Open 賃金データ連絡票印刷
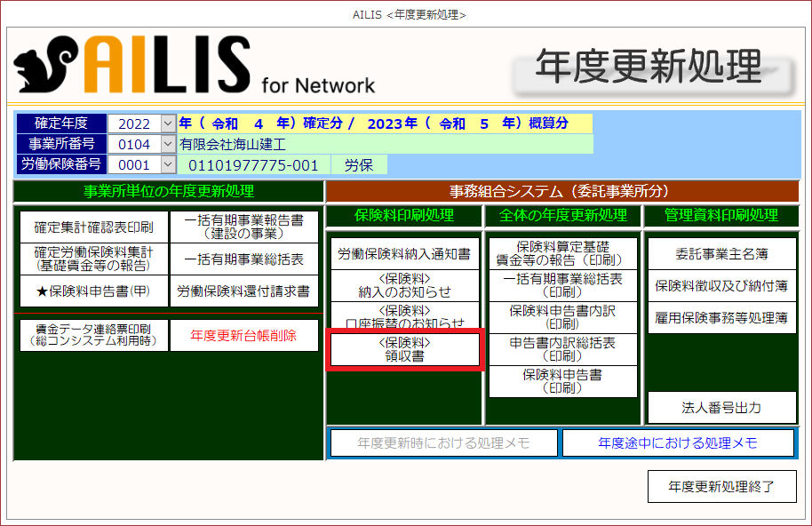Image resolution: width=812 pixels, height=526 pixels. click(x=93, y=336)
